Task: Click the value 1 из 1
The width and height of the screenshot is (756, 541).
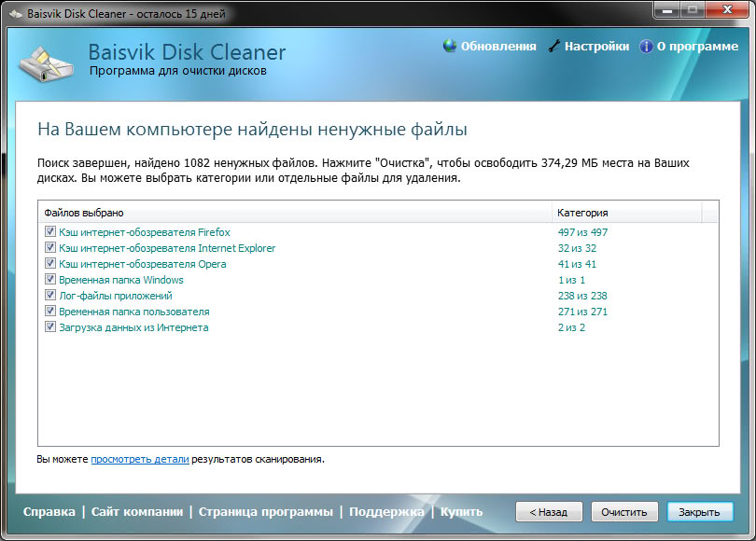Action: click(x=571, y=280)
